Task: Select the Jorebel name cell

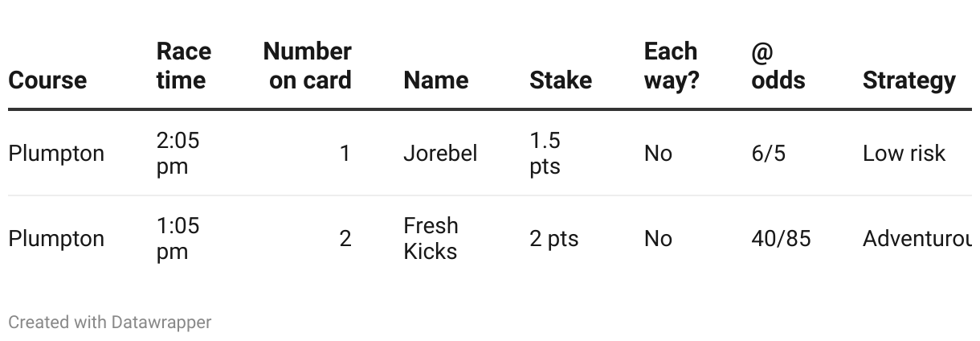Action: (x=440, y=154)
